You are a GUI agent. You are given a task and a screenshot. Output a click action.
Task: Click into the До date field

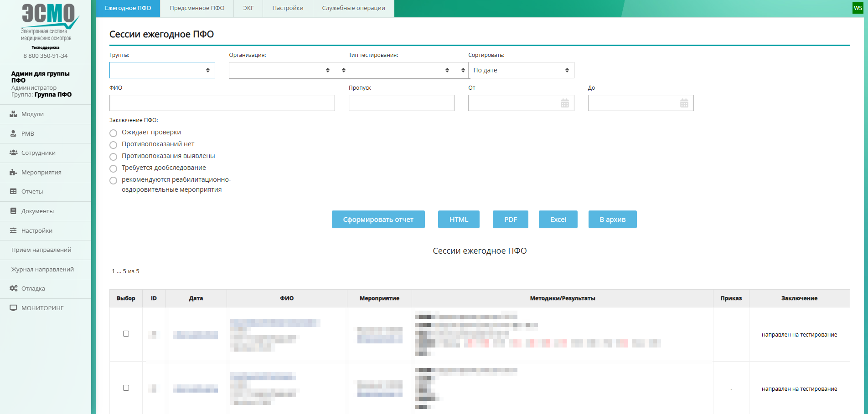[x=641, y=103]
